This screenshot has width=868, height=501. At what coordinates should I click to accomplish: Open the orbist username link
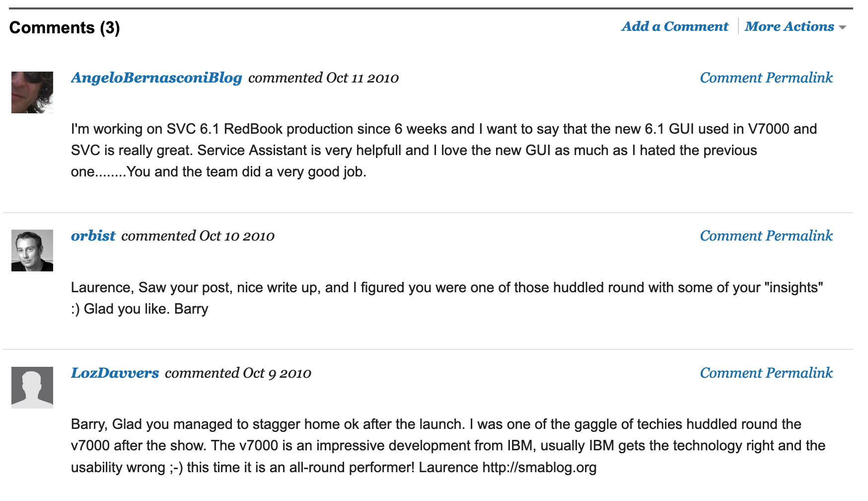[93, 236]
